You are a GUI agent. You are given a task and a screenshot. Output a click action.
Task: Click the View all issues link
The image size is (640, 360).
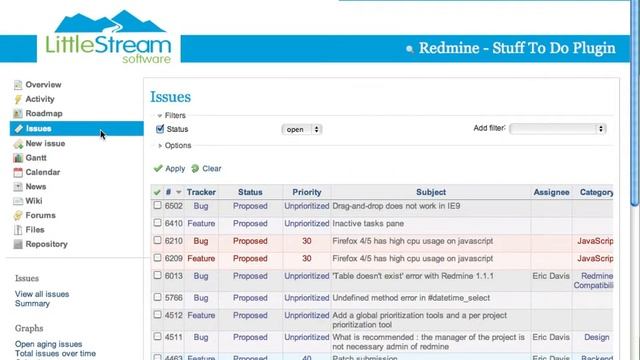42,294
